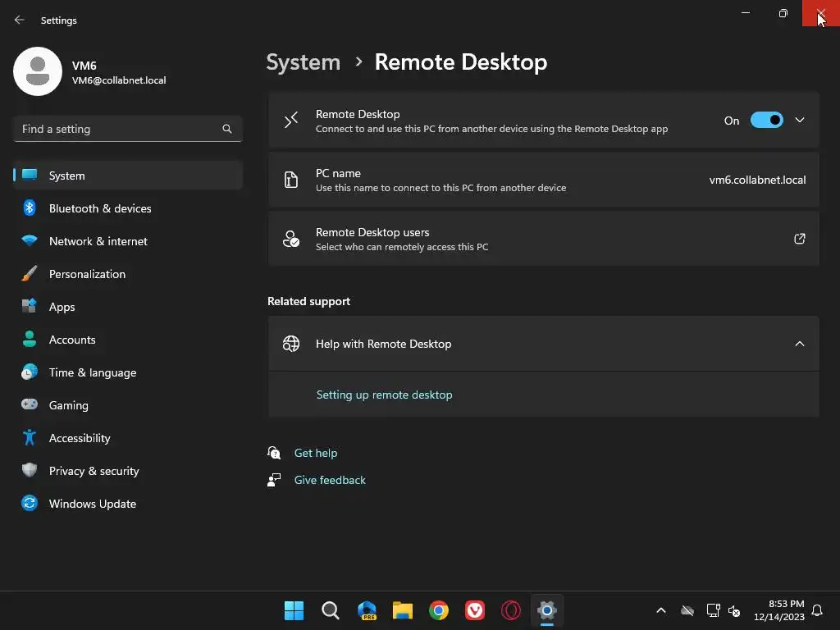
Task: Launch Edge Preview from the taskbar
Action: tap(367, 610)
